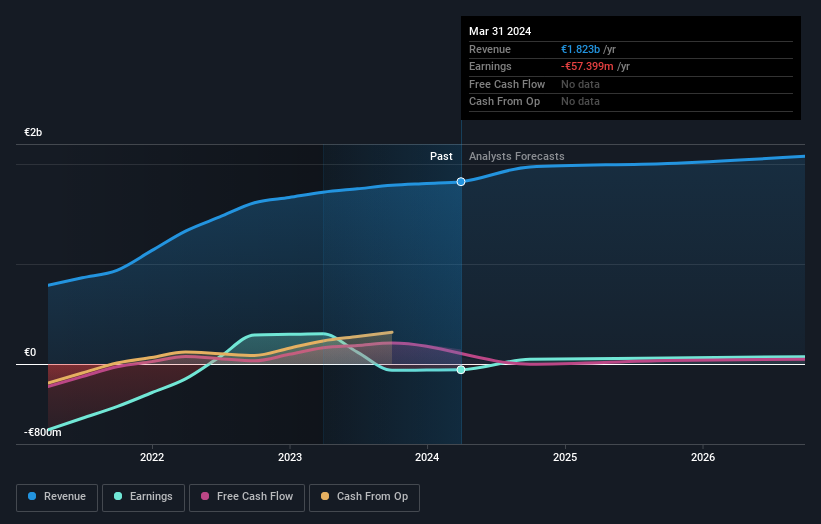The height and width of the screenshot is (524, 821).
Task: Select the earnings data point at Mar 2024
Action: [x=461, y=370]
